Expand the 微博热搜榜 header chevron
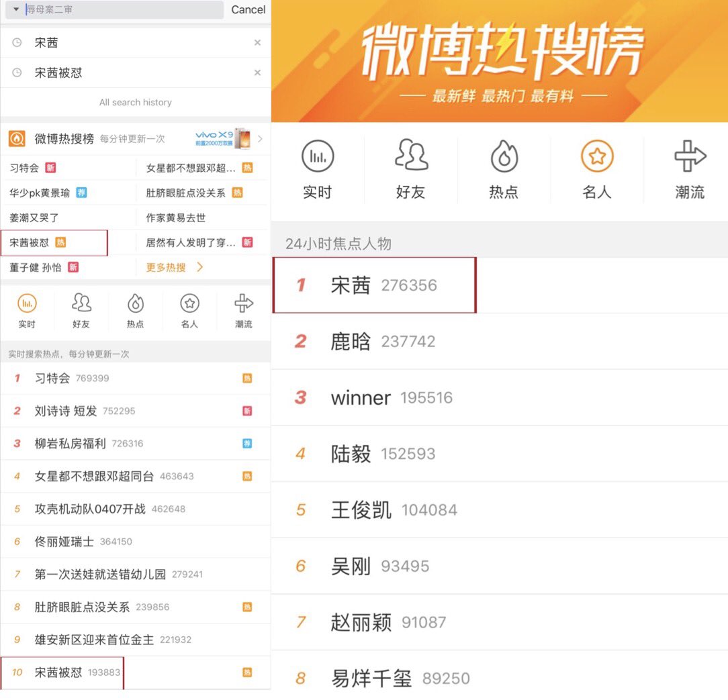Viewport: 728px width, 700px height. 260,138
